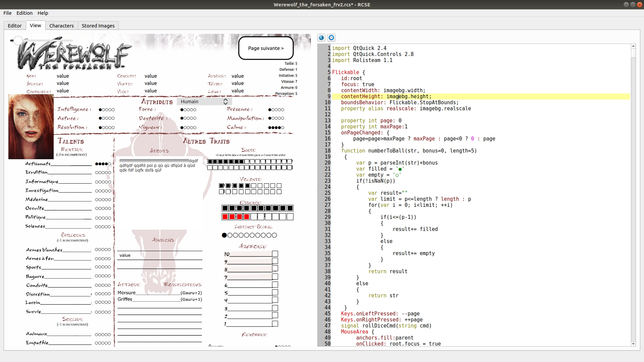Click the blue back arrow icon
644x362 pixels.
point(321,38)
